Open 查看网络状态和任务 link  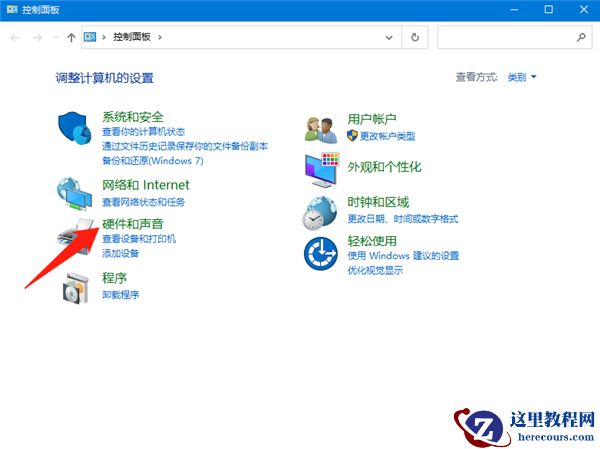click(143, 202)
